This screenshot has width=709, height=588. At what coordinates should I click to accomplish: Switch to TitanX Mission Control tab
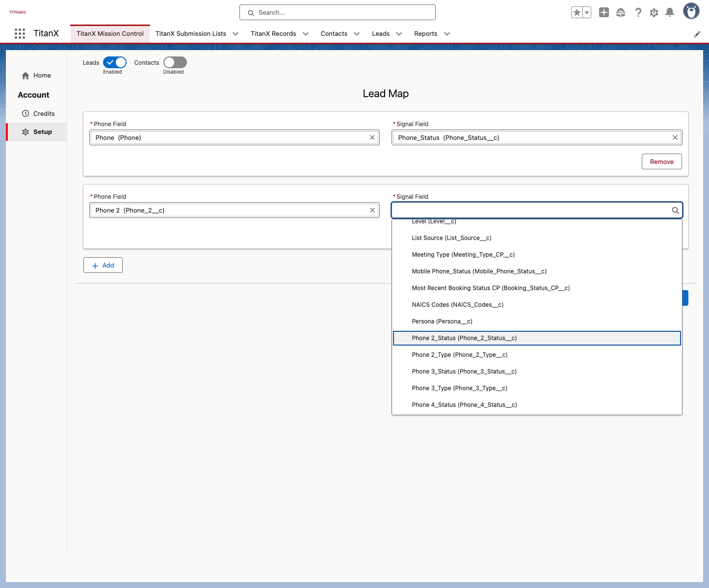pyautogui.click(x=110, y=34)
